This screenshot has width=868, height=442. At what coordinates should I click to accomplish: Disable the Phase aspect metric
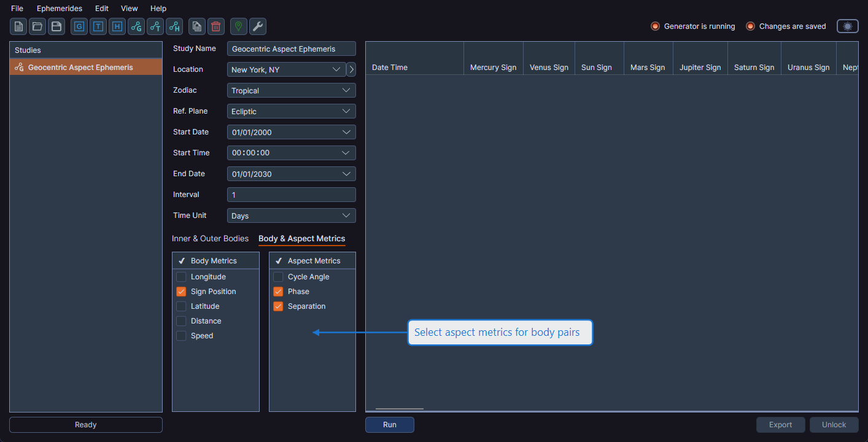278,291
